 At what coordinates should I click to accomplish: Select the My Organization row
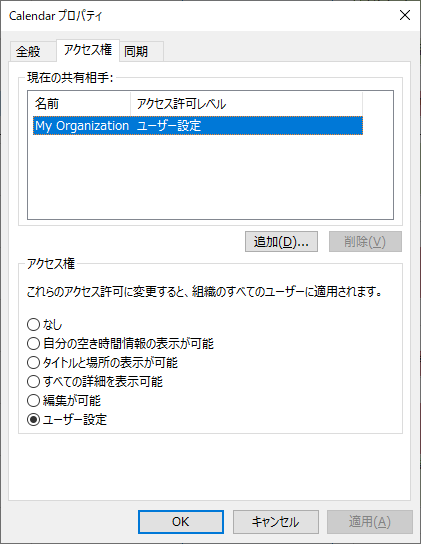pos(198,126)
